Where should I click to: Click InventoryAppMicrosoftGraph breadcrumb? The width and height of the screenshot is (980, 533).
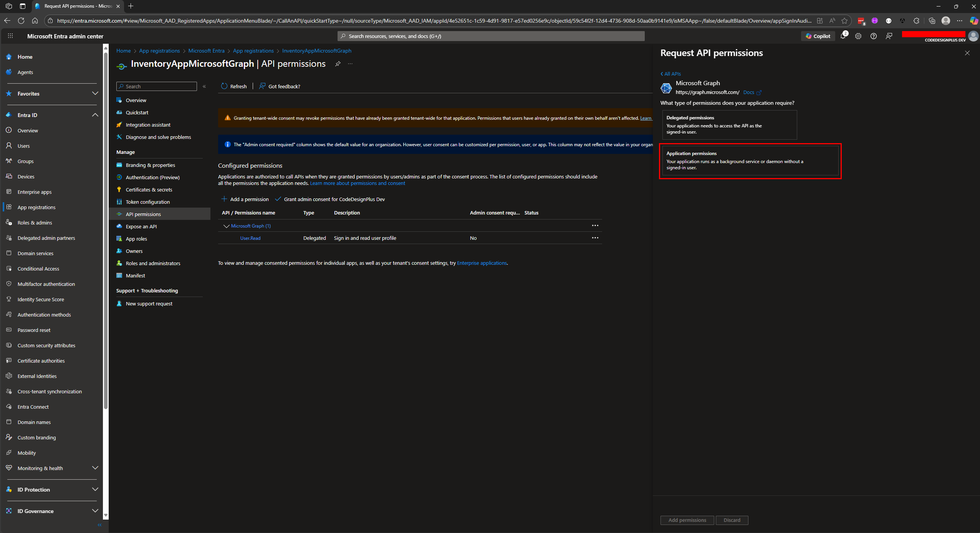(316, 51)
